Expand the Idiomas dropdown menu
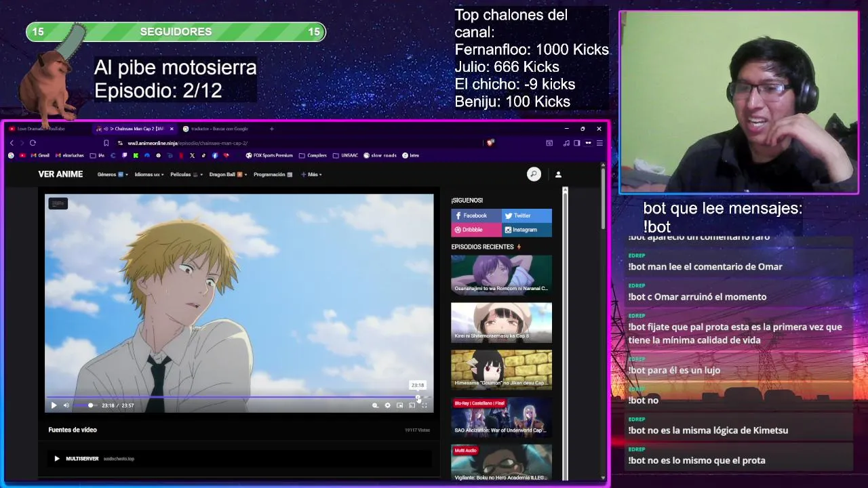 (149, 174)
